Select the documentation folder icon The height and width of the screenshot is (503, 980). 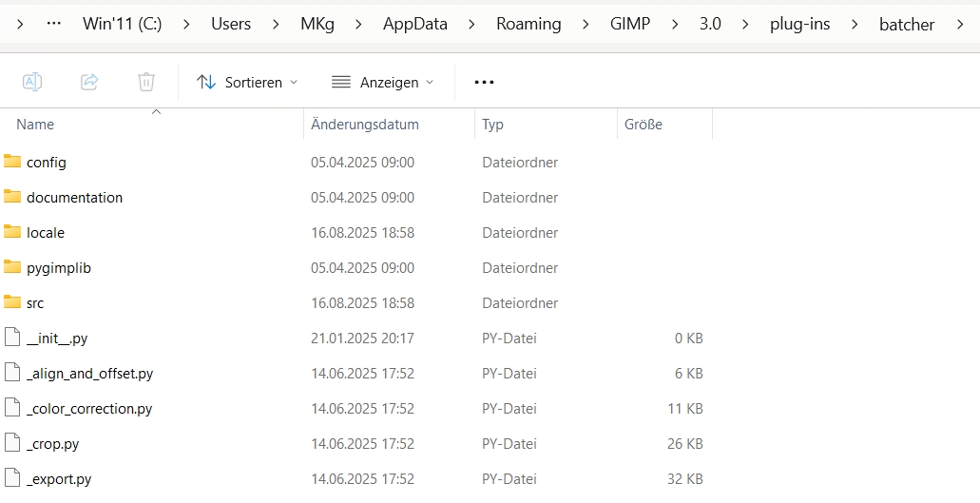click(12, 197)
